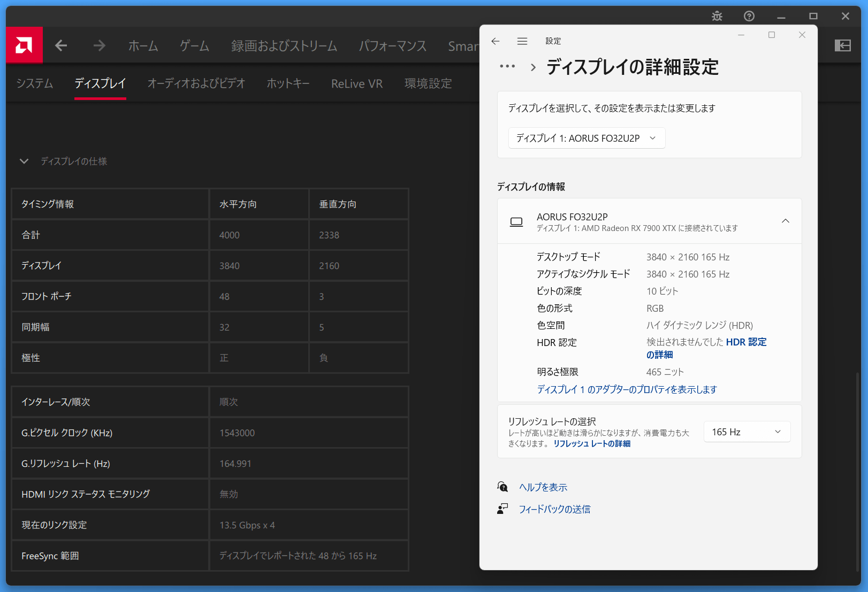Click the 4000 horizontal total cell
Image resolution: width=868 pixels, height=592 pixels.
(x=259, y=235)
